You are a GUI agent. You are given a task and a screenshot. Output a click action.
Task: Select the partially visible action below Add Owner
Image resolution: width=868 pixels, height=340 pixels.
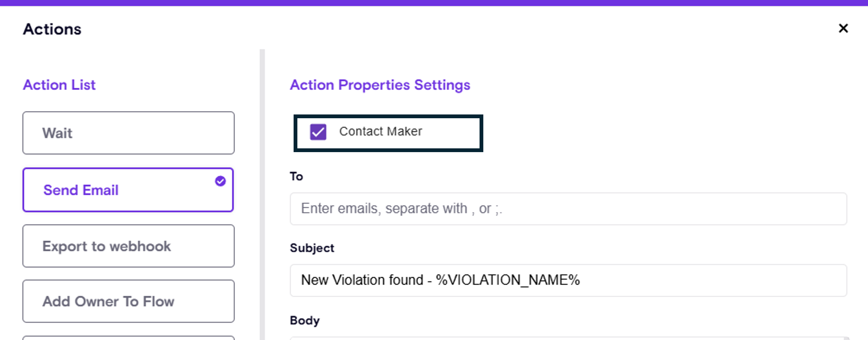point(128,338)
